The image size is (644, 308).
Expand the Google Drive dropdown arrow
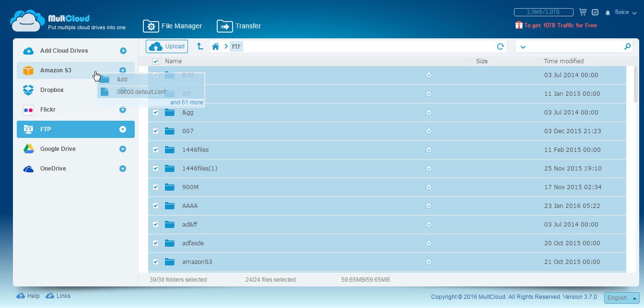point(123,149)
